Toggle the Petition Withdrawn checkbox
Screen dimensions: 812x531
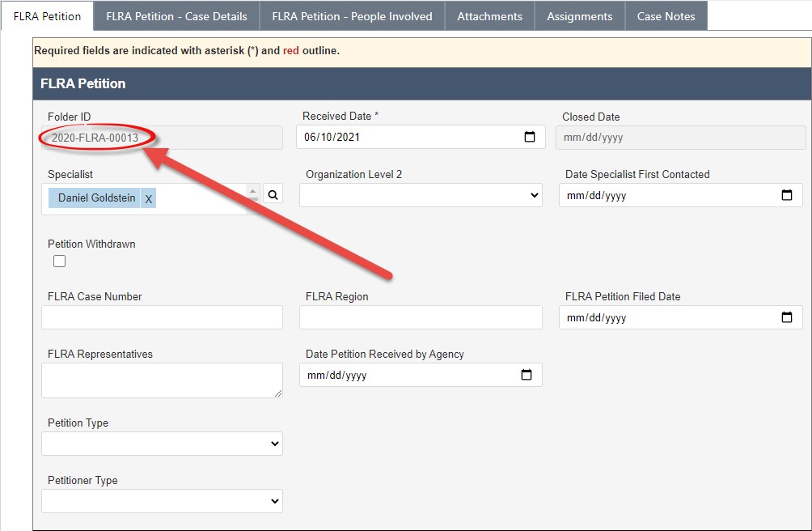pyautogui.click(x=60, y=261)
